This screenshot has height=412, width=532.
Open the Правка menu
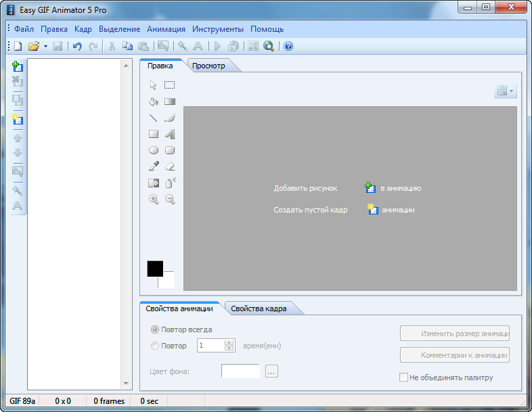54,29
